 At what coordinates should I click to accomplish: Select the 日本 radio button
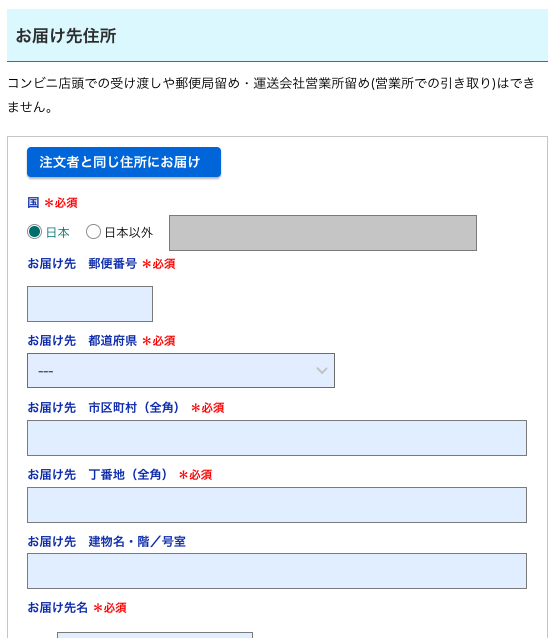coord(35,232)
